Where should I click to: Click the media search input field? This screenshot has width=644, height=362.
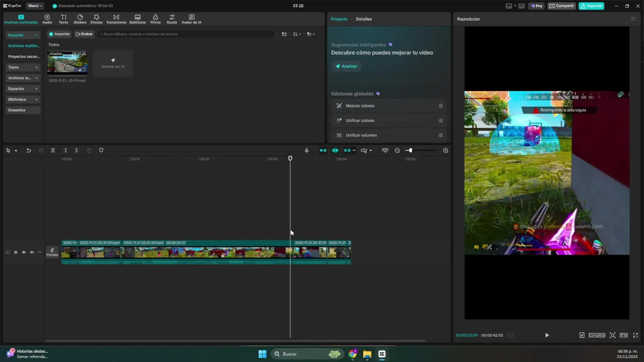pos(186,34)
